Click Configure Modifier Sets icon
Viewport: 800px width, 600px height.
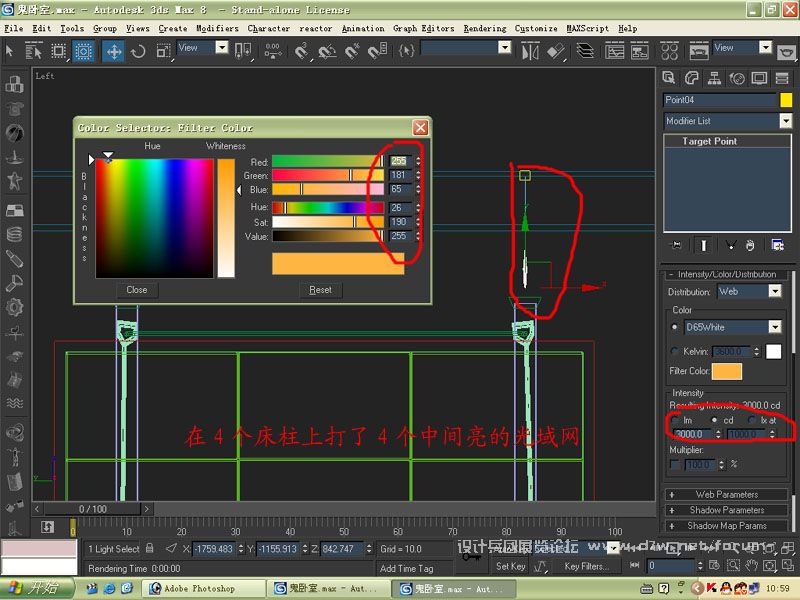(x=778, y=245)
